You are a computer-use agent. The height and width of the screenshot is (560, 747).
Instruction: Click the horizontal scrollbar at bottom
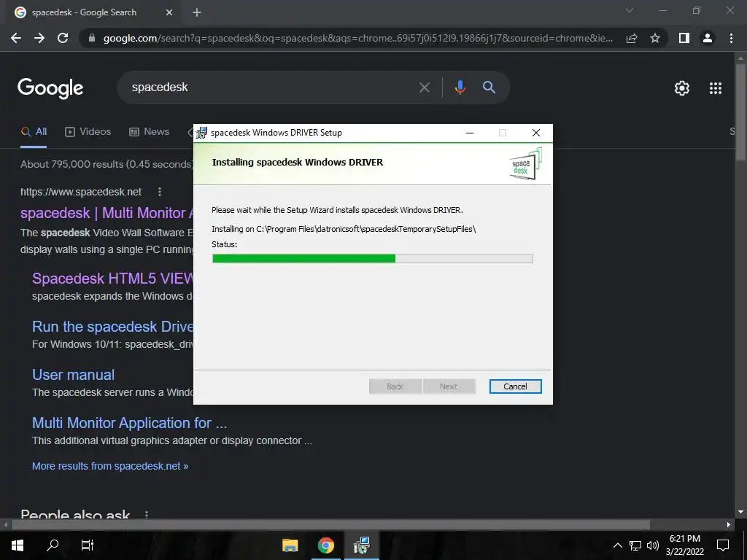pos(330,524)
